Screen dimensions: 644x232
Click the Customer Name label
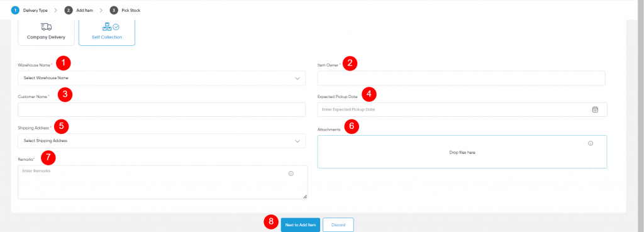point(33,96)
